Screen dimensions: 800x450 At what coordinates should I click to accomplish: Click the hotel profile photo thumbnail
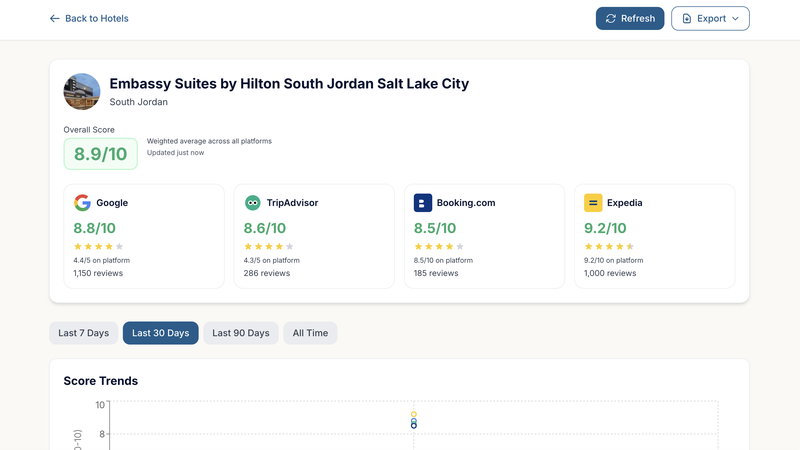pos(82,92)
